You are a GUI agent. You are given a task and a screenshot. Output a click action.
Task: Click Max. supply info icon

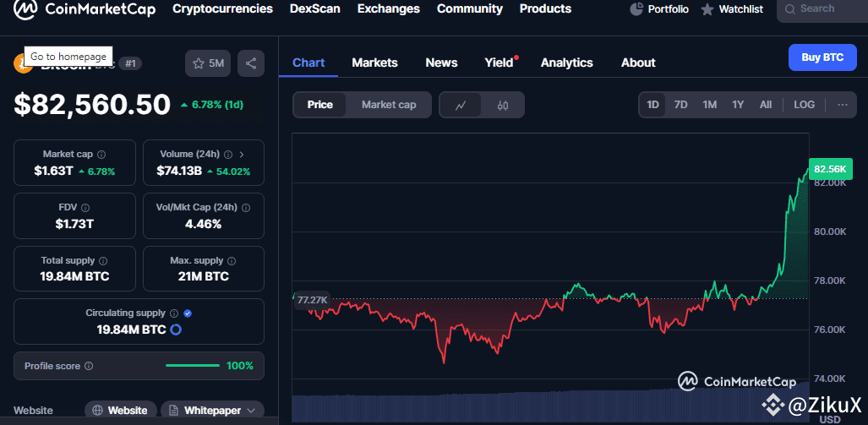click(232, 260)
